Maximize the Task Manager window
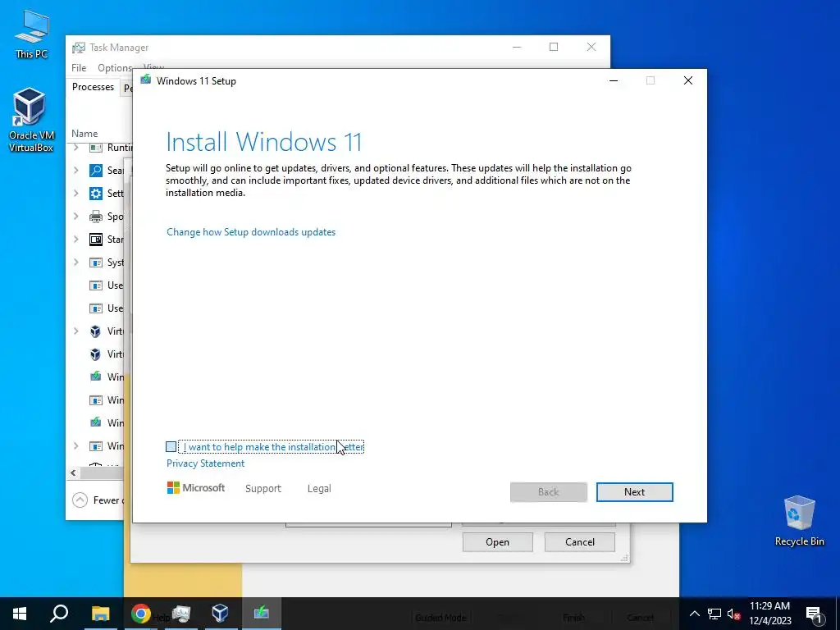 [x=554, y=47]
